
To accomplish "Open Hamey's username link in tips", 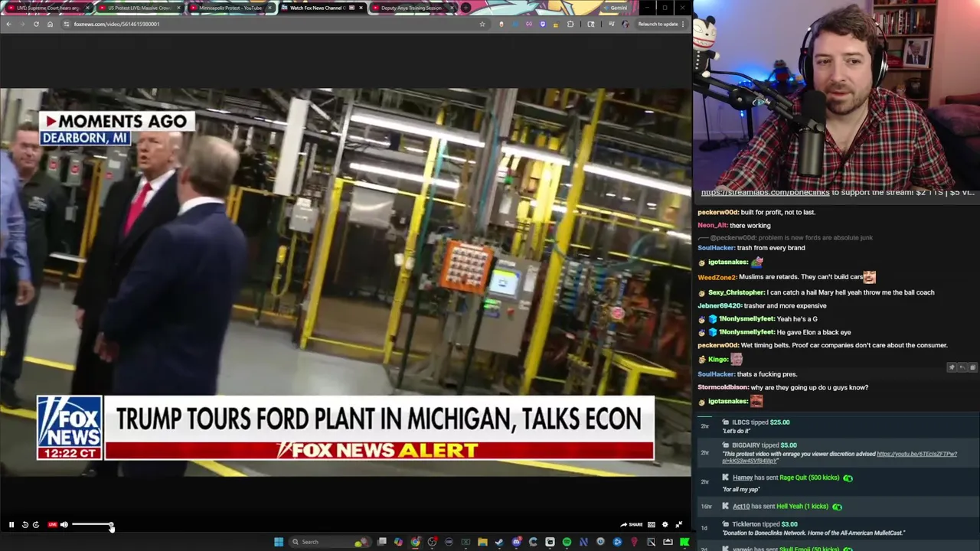I will [x=743, y=478].
